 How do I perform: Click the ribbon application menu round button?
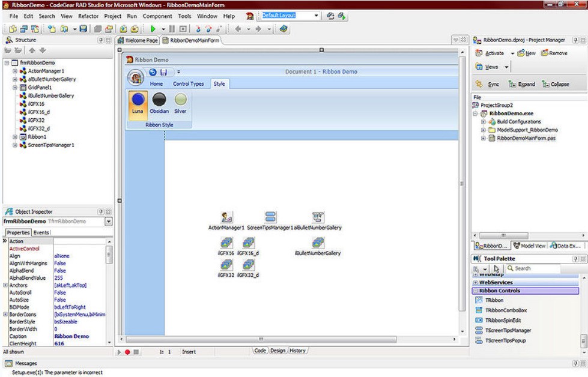(x=136, y=77)
